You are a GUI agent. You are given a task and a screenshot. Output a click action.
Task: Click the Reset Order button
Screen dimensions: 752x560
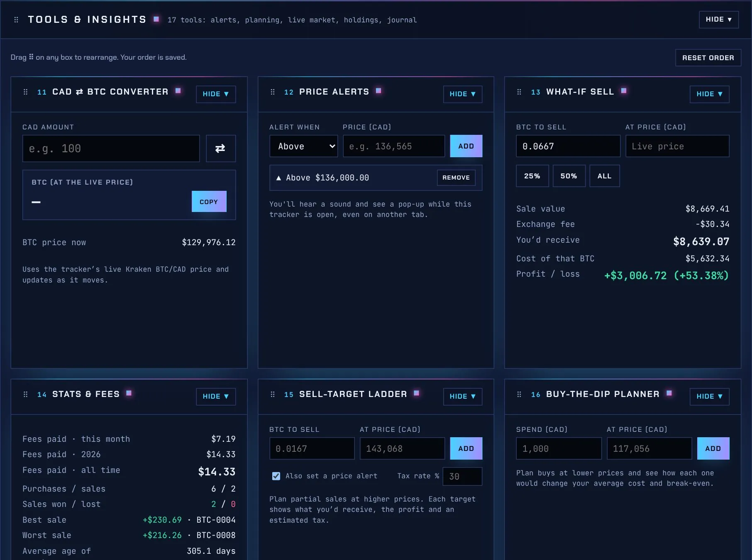pyautogui.click(x=708, y=58)
